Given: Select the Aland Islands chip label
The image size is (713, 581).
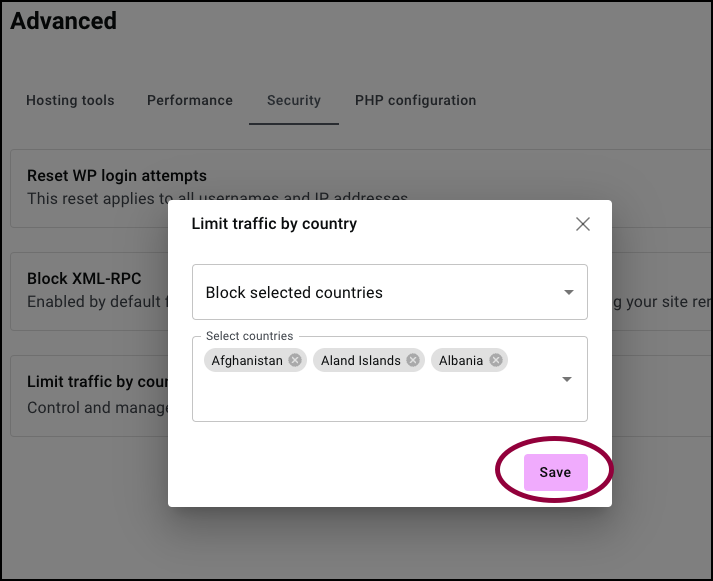Looking at the screenshot, I should click(361, 361).
